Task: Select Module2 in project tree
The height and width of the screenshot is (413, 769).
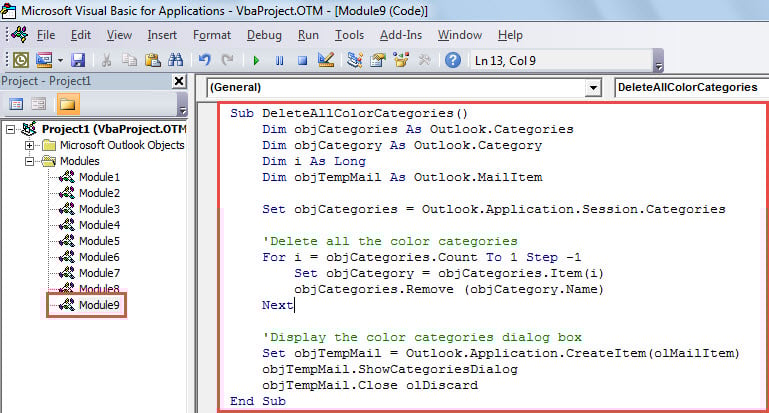Action: (99, 193)
